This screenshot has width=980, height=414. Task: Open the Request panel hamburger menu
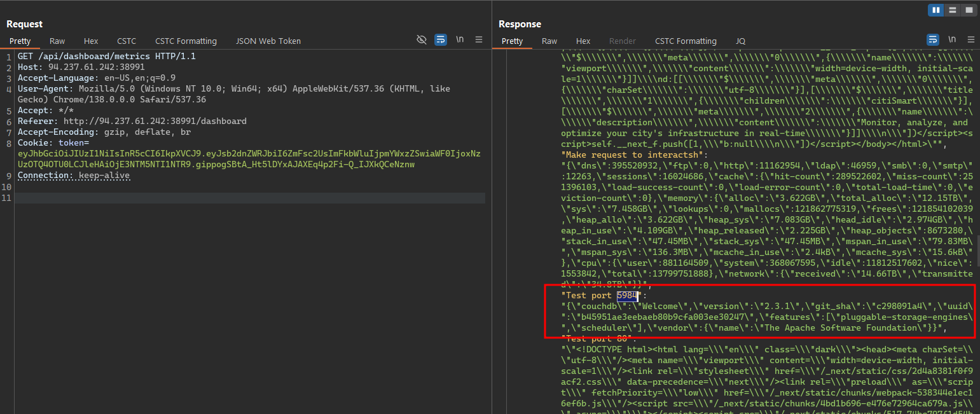478,39
